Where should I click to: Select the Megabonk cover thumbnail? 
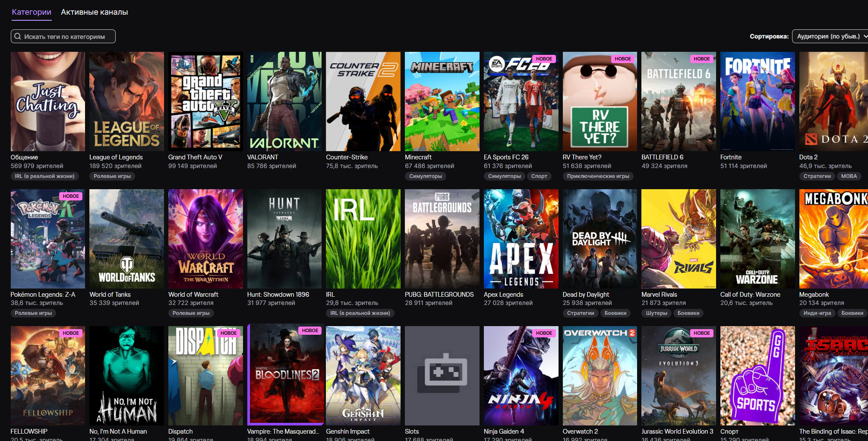pos(833,239)
